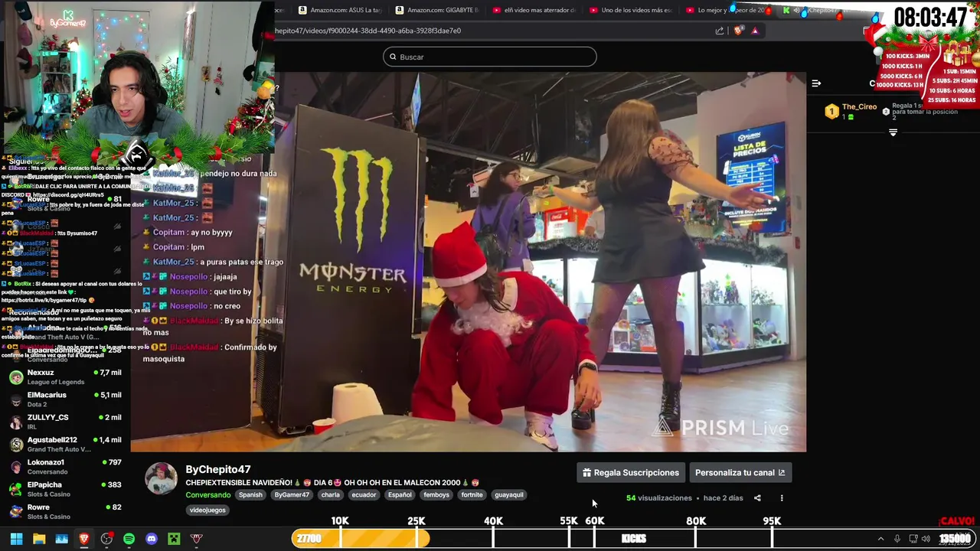Click the video title CHEPIEXTENSIBLE NAVIDEÑO
Screen dimensions: 980x551
point(332,483)
